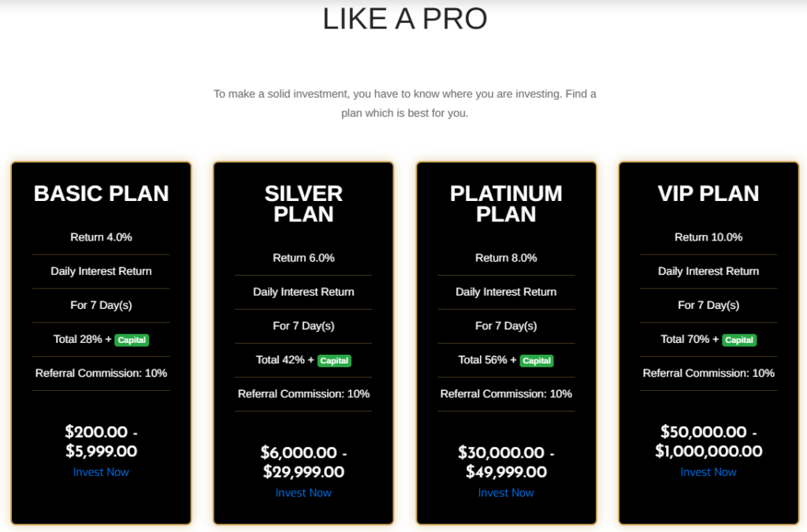807x532 pixels.
Task: Open Invest Now link for Platinum Plan
Action: 506,493
